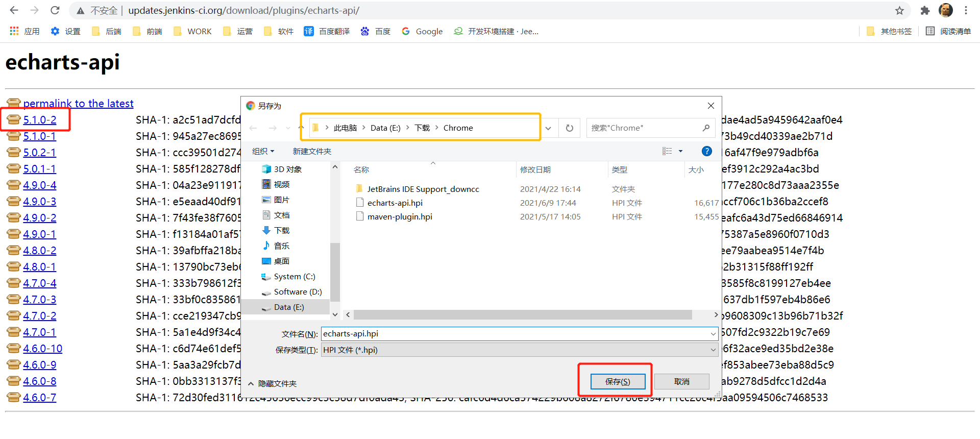Bookmark this page with star icon

pos(899,10)
